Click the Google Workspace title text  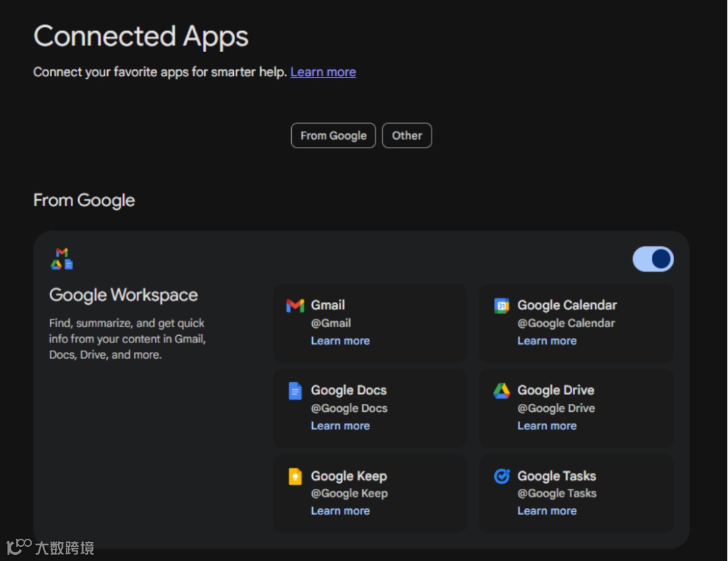pyautogui.click(x=123, y=295)
